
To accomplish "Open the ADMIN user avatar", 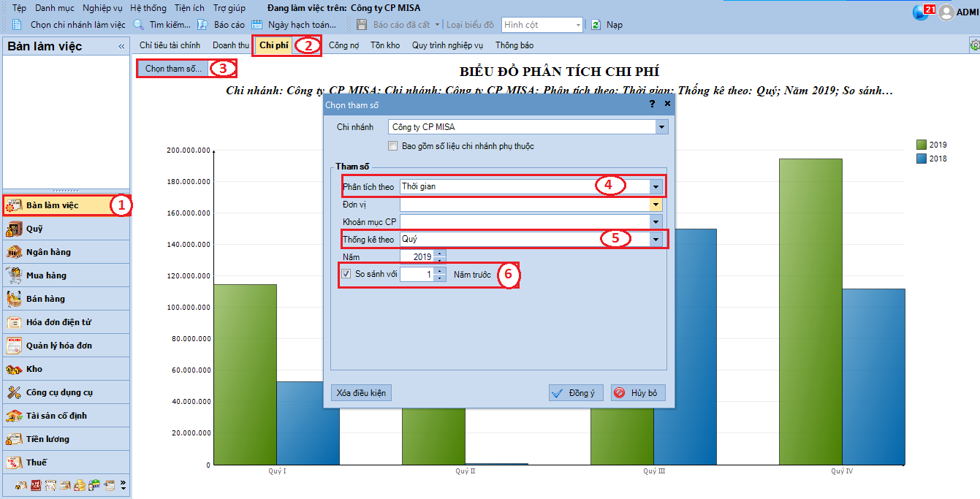I will click(x=946, y=12).
